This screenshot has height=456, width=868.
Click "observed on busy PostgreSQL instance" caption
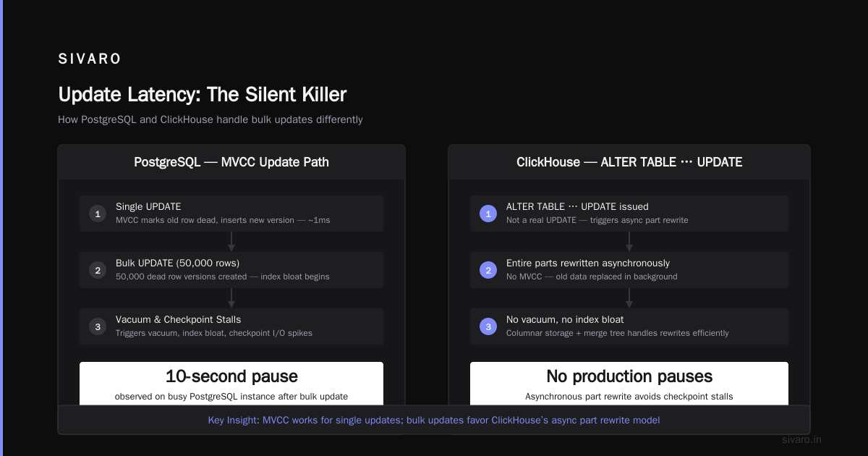click(231, 397)
